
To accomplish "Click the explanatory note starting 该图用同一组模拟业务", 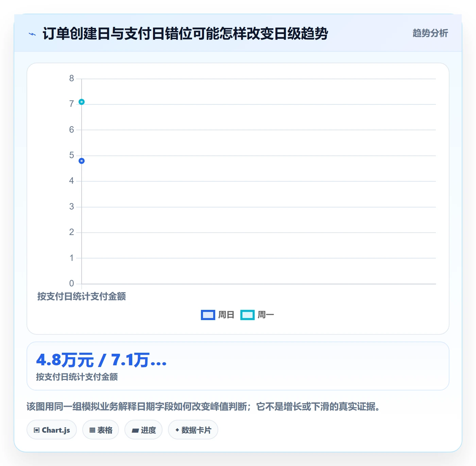I will 203,406.
